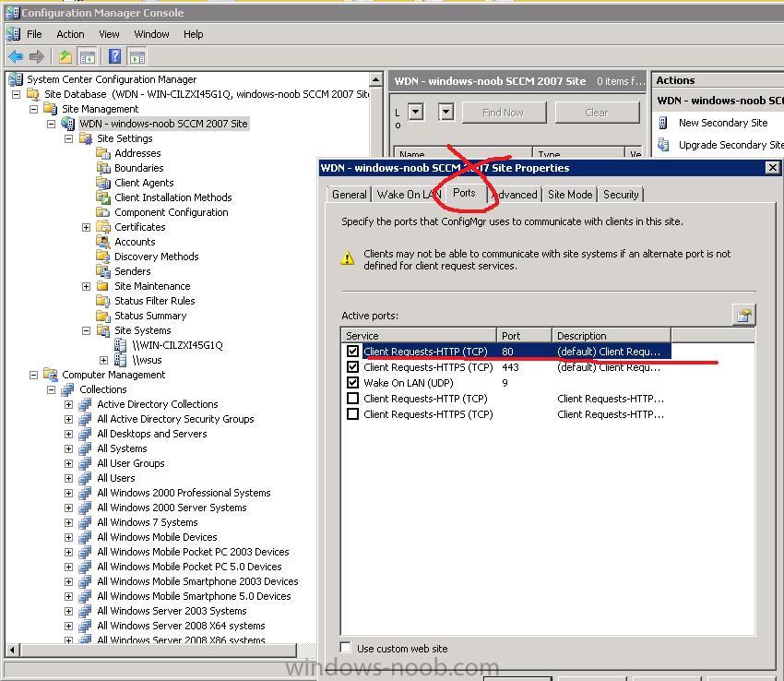Switch to the Security tab

(621, 195)
